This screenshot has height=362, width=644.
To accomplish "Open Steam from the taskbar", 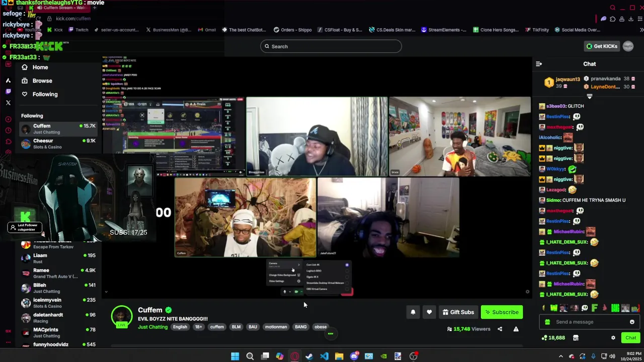I will 309,356.
